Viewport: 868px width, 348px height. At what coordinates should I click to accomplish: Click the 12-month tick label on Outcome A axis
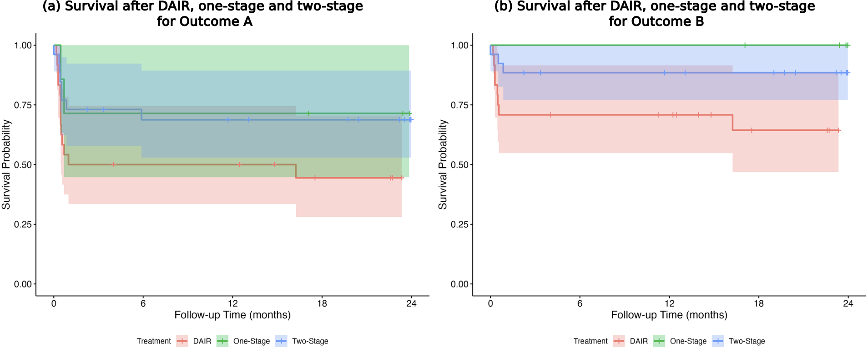coord(232,303)
